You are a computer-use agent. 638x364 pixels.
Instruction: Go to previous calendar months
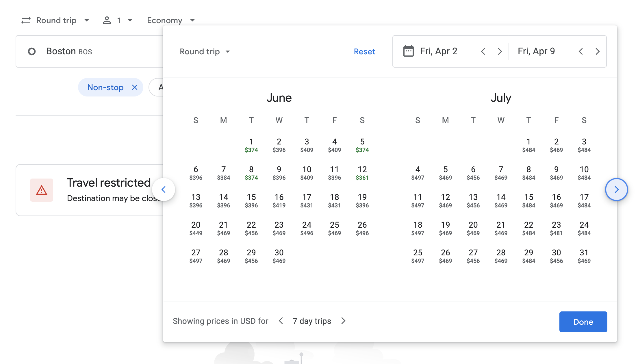click(x=164, y=190)
